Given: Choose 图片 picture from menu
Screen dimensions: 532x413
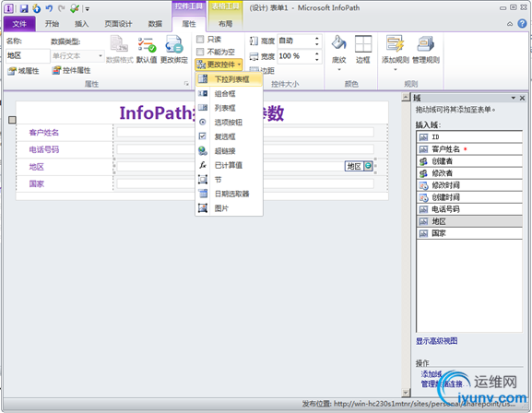Looking at the screenshot, I should click(x=229, y=208).
